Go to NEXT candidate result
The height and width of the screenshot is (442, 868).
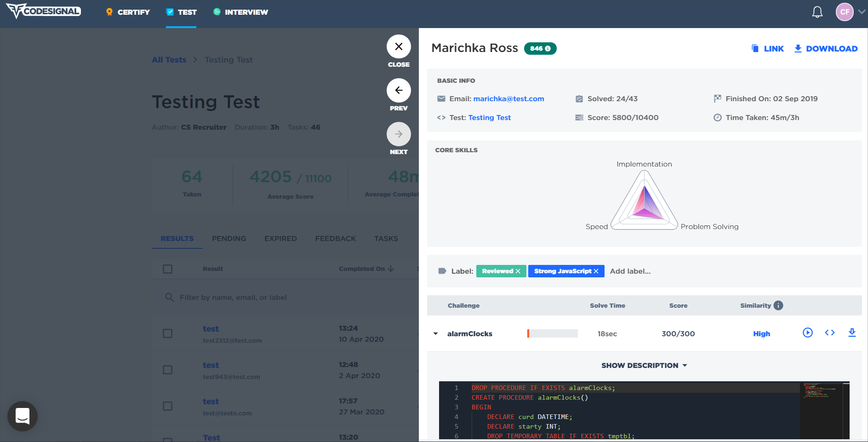click(x=399, y=134)
